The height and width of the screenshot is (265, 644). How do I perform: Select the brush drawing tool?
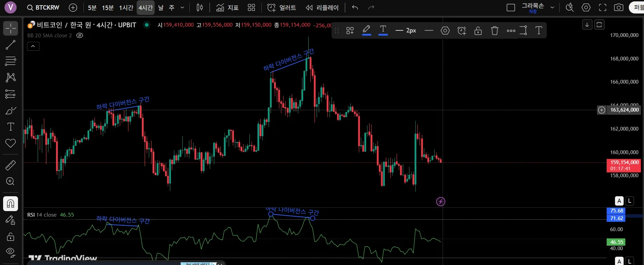(10, 111)
